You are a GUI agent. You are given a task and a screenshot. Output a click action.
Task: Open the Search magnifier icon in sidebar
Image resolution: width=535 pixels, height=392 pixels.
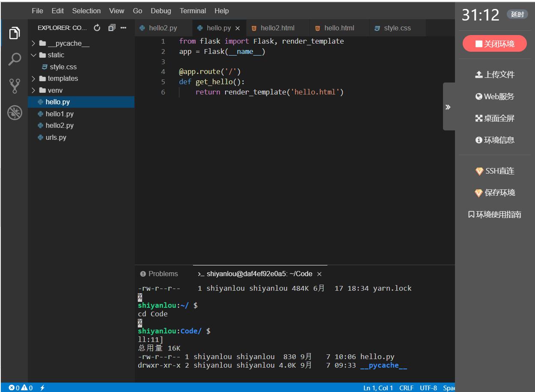click(x=14, y=59)
